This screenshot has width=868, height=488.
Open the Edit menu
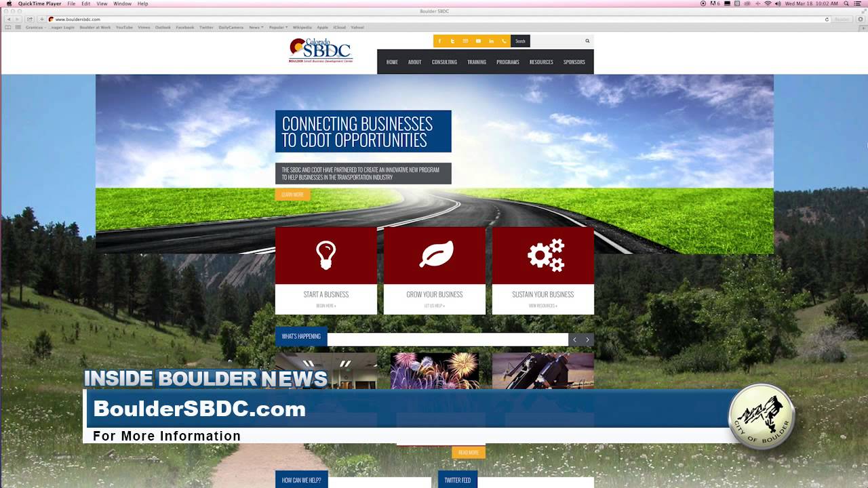[x=86, y=3]
